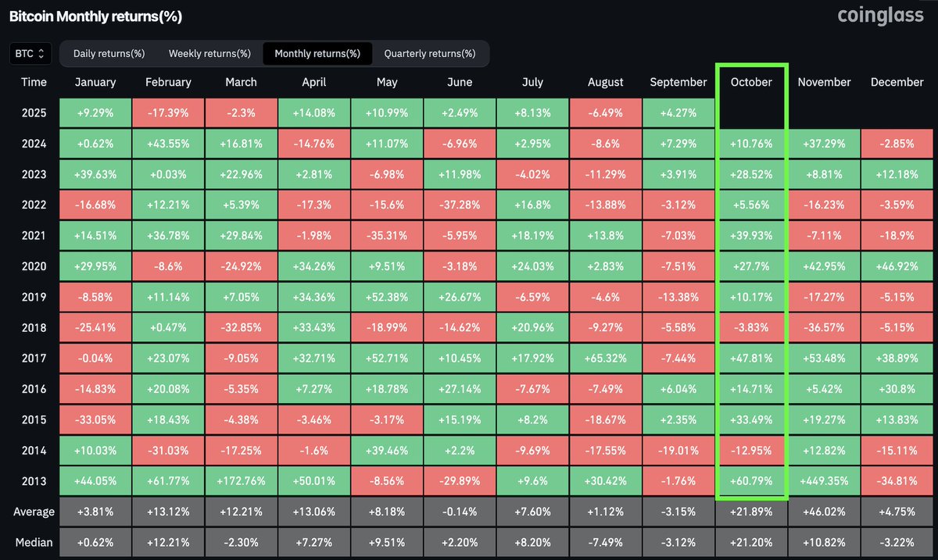Click the December column header

point(897,82)
